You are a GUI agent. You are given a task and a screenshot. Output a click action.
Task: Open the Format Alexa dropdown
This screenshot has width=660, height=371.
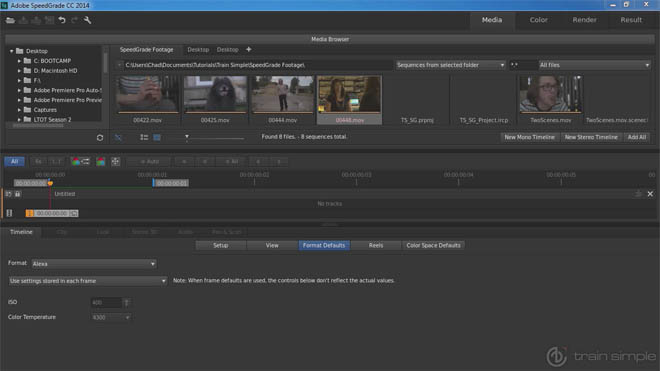[94, 264]
